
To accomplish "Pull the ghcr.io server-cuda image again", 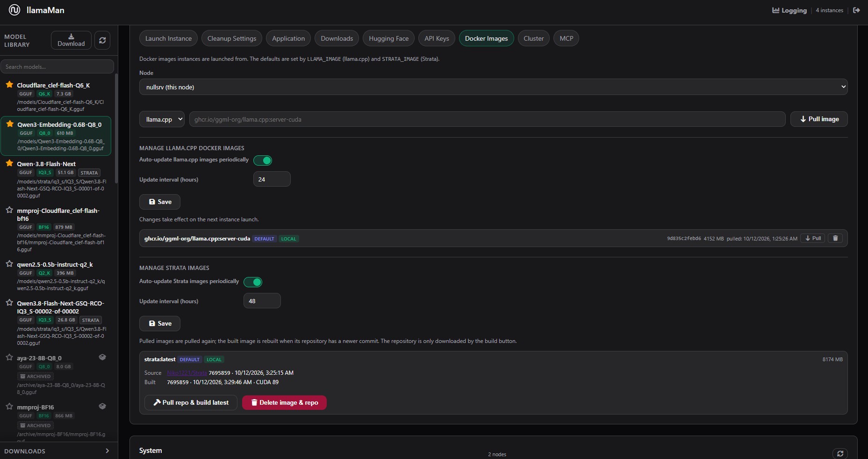I will pyautogui.click(x=813, y=238).
